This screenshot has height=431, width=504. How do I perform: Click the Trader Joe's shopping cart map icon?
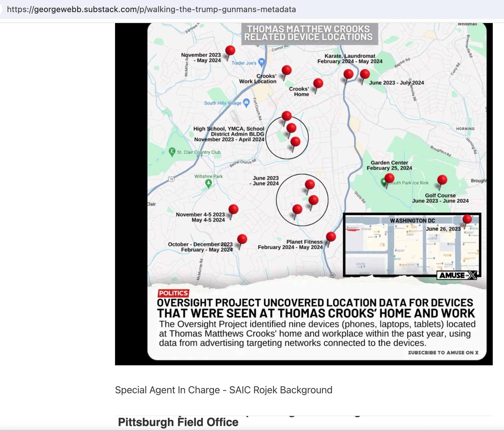click(x=262, y=62)
